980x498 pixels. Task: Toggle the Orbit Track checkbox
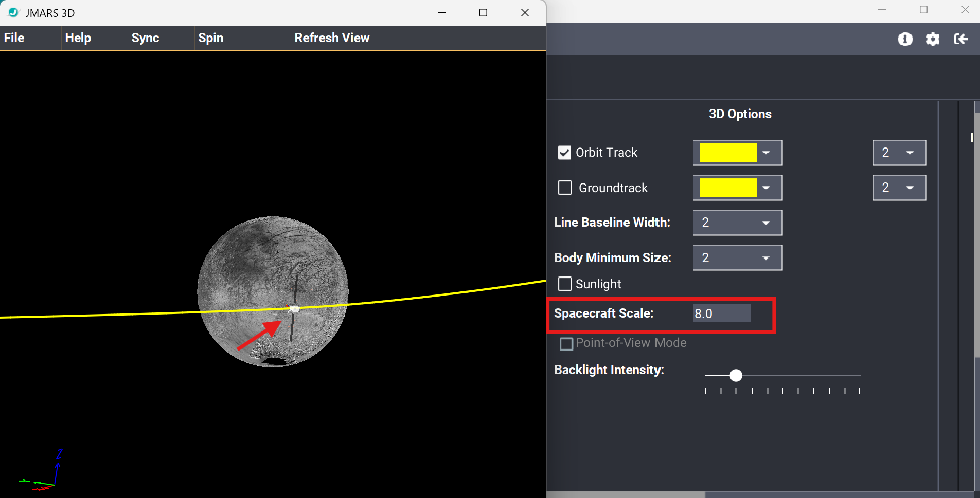564,153
